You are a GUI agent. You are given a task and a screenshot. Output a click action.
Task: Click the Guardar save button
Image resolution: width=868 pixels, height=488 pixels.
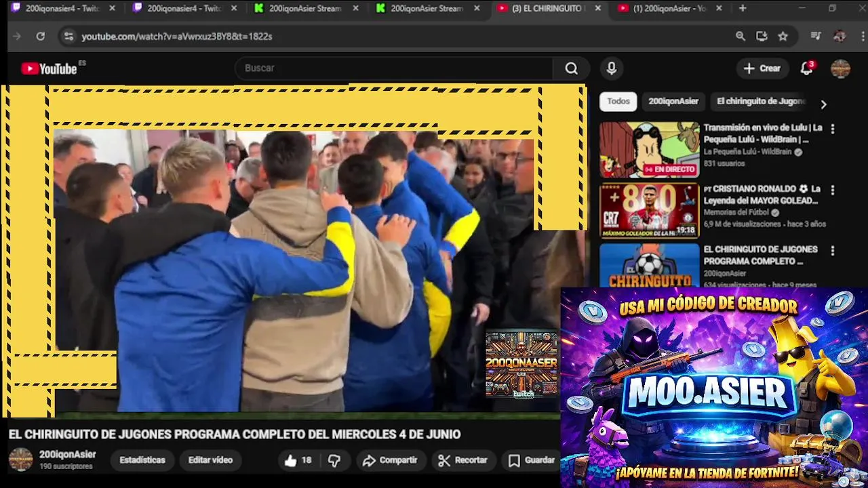point(532,460)
